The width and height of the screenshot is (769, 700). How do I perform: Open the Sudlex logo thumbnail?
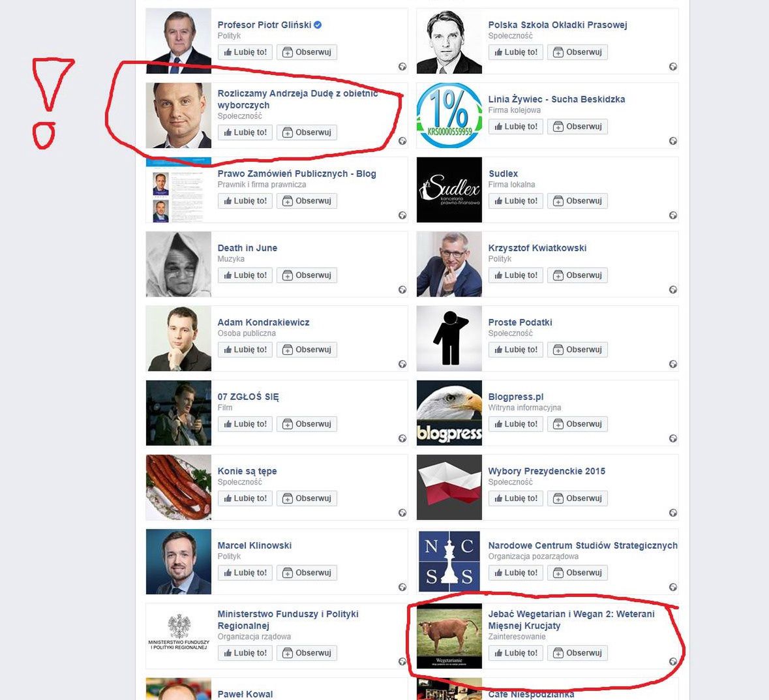point(449,190)
